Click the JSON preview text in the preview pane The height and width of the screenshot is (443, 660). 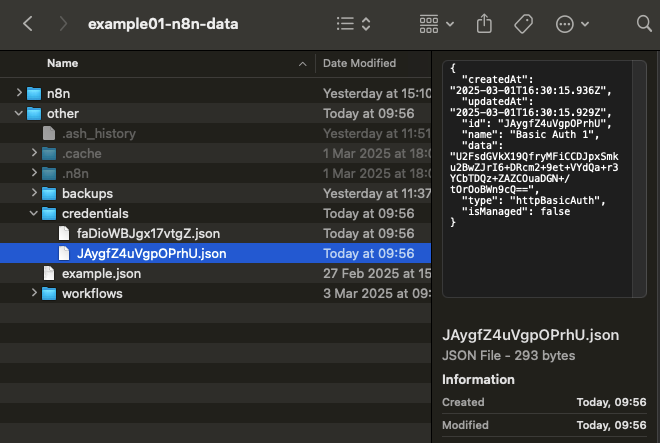[534, 145]
